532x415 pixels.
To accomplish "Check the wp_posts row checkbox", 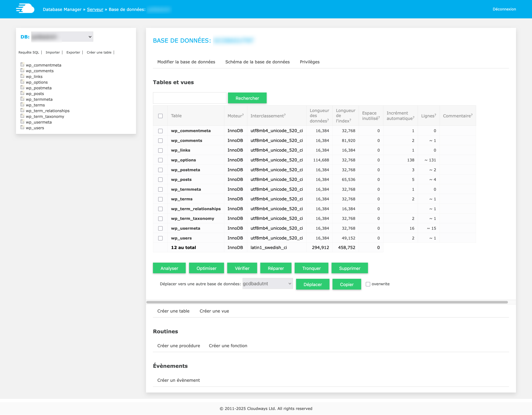I will pyautogui.click(x=160, y=180).
